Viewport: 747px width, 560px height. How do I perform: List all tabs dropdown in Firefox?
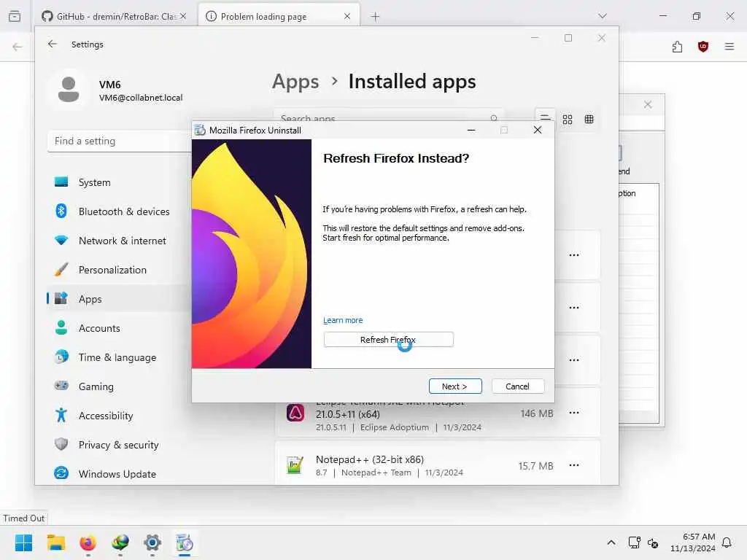click(602, 16)
